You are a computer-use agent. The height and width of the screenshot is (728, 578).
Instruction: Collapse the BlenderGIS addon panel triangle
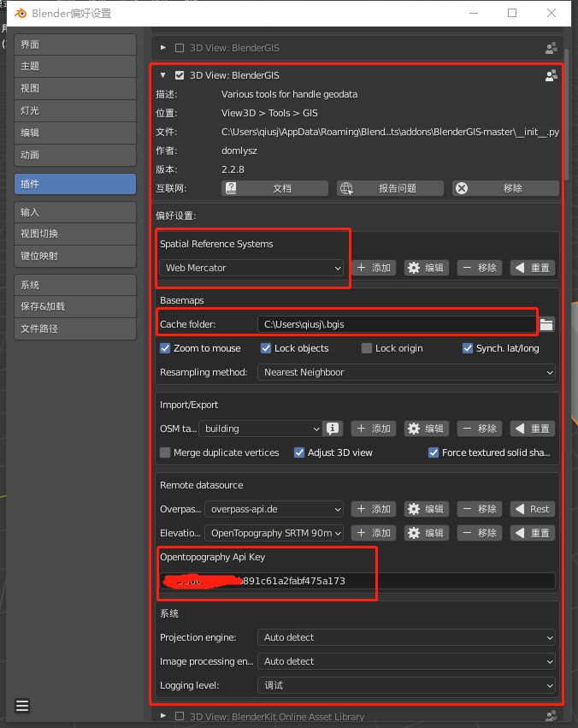(x=163, y=75)
